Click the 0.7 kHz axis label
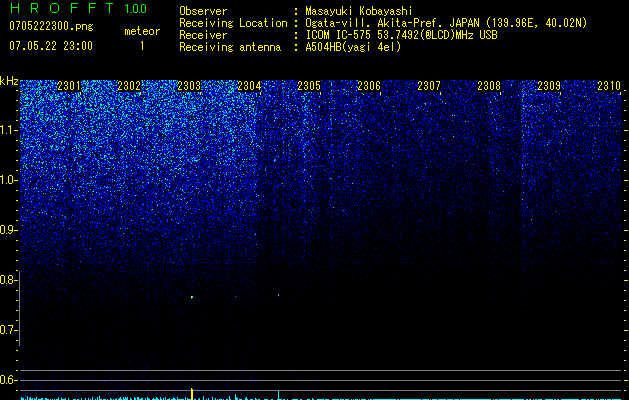Image resolution: width=629 pixels, height=400 pixels. 8,330
